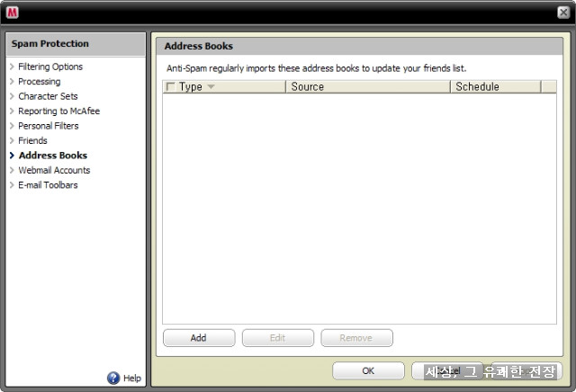
Task: Toggle the select-all checkbox in Type header
Action: (170, 86)
